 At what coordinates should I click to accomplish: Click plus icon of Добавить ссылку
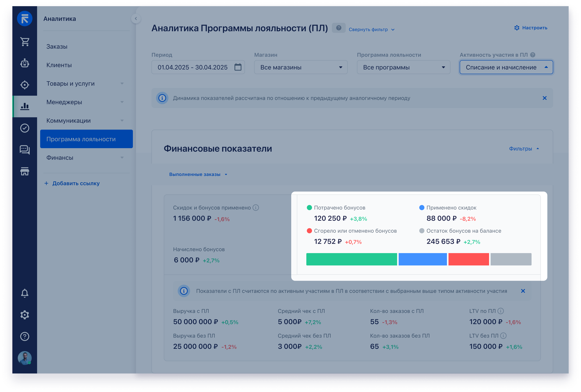(x=46, y=183)
